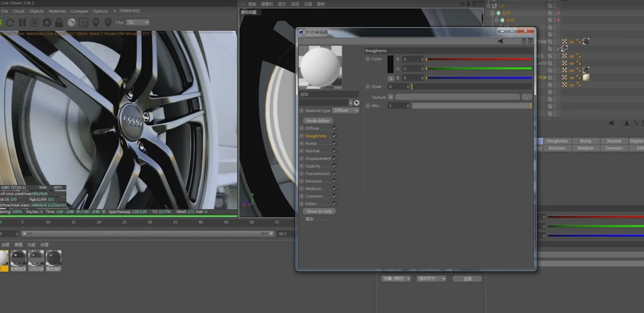Click the material preview sphere in material editor
This screenshot has width=644, height=313.
(320, 67)
